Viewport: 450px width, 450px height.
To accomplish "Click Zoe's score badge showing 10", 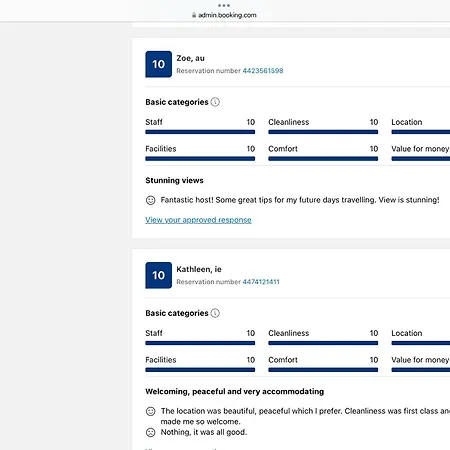I will click(x=159, y=64).
